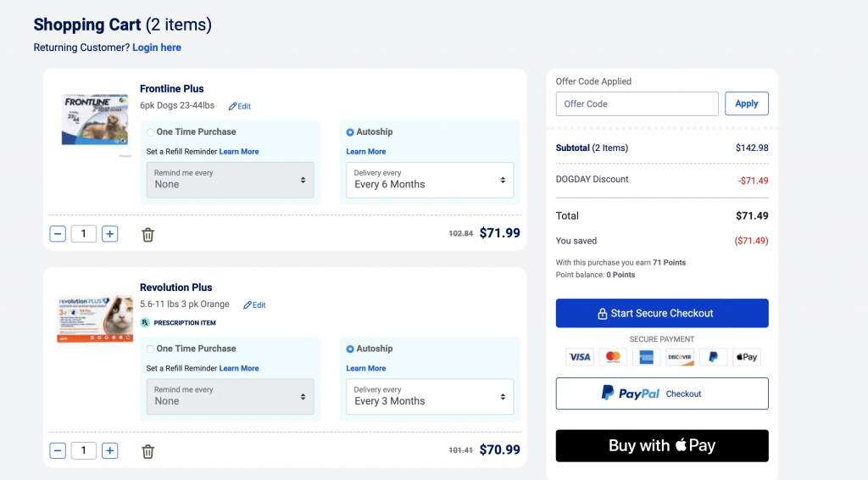
Task: Open the Every 3 Months delivery dropdown
Action: (429, 397)
